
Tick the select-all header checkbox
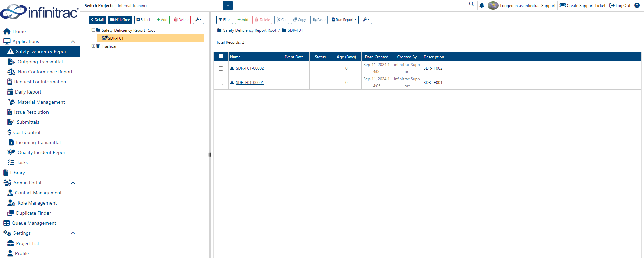click(221, 56)
